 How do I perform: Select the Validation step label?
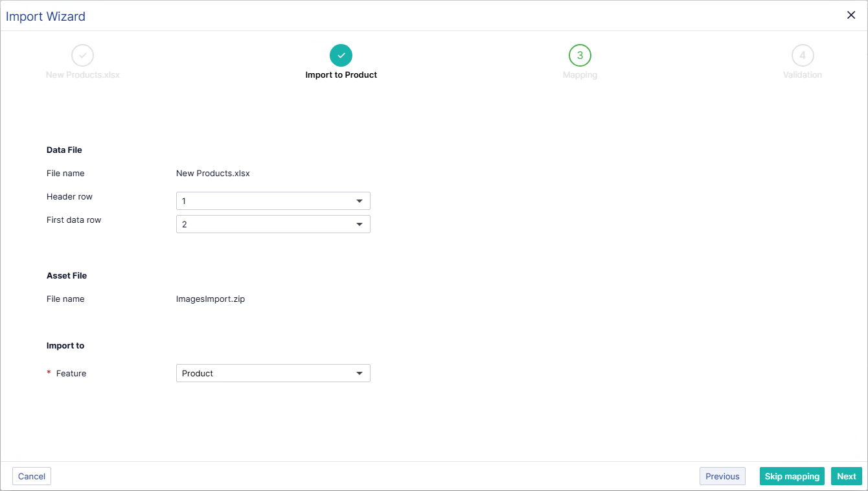pyautogui.click(x=803, y=75)
